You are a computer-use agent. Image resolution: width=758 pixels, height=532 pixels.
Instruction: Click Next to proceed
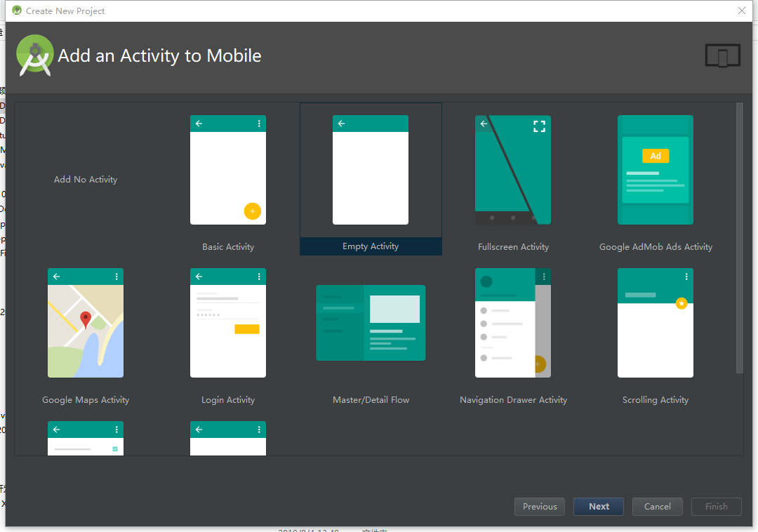pyautogui.click(x=598, y=506)
